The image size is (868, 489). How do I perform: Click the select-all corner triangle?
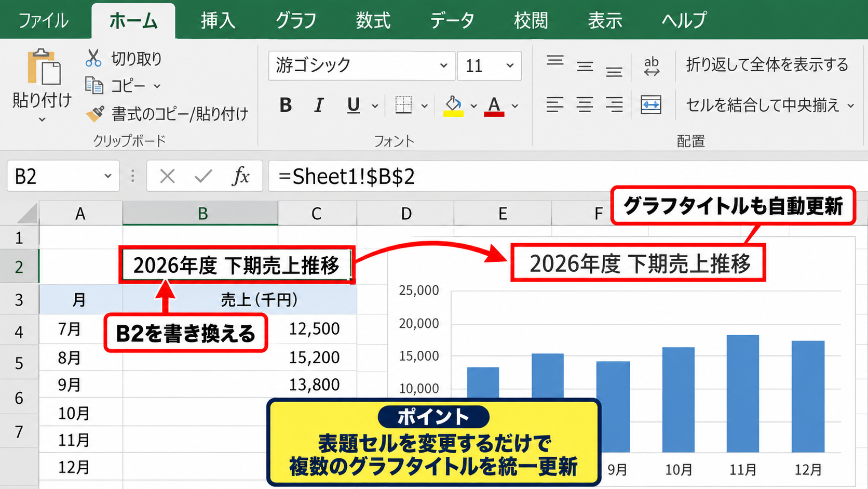coord(27,214)
